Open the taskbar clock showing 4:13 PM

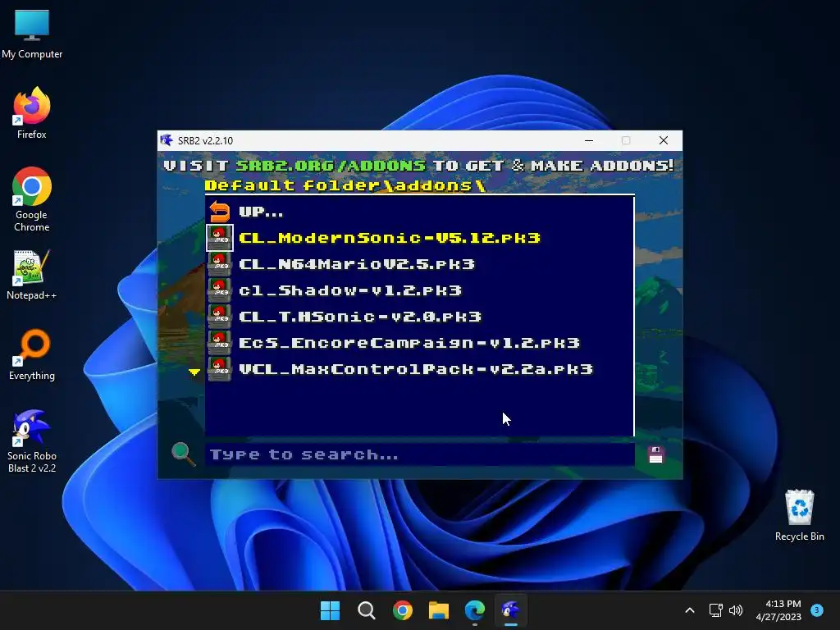click(778, 610)
